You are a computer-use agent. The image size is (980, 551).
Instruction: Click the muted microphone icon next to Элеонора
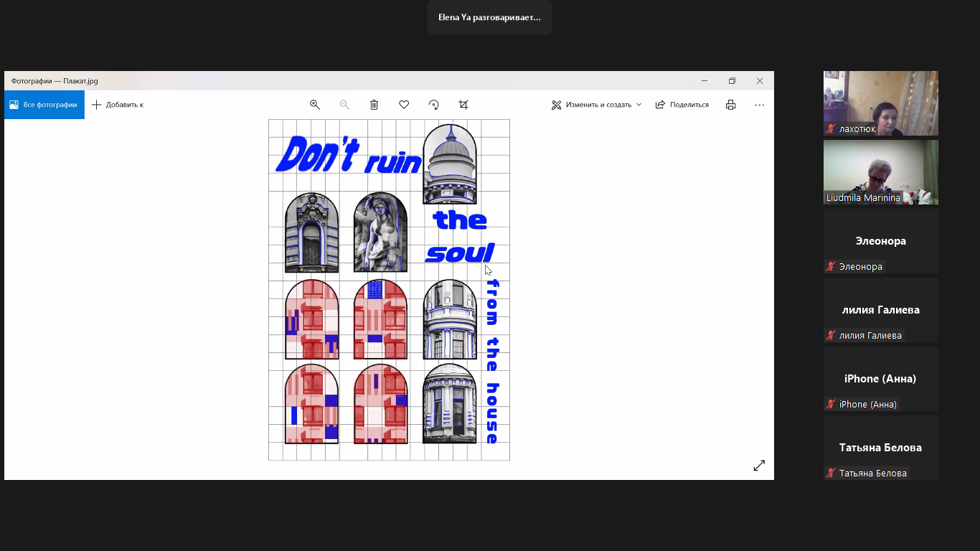[x=831, y=266]
